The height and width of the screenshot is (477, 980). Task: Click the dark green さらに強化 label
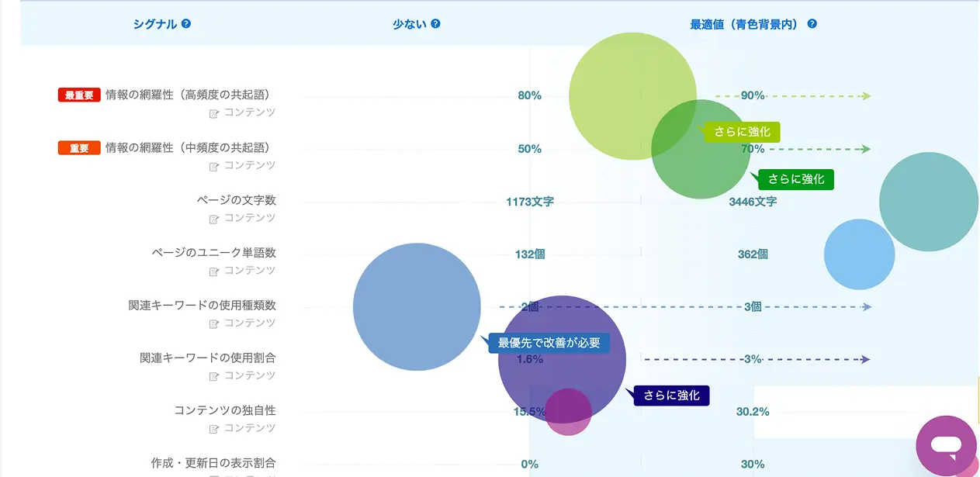click(x=796, y=179)
